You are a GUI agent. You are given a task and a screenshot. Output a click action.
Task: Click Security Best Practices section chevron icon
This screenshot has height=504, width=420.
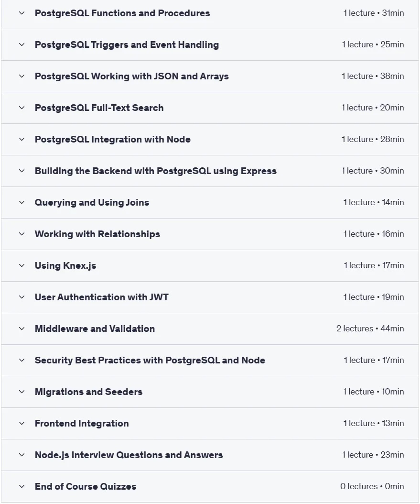[22, 360]
